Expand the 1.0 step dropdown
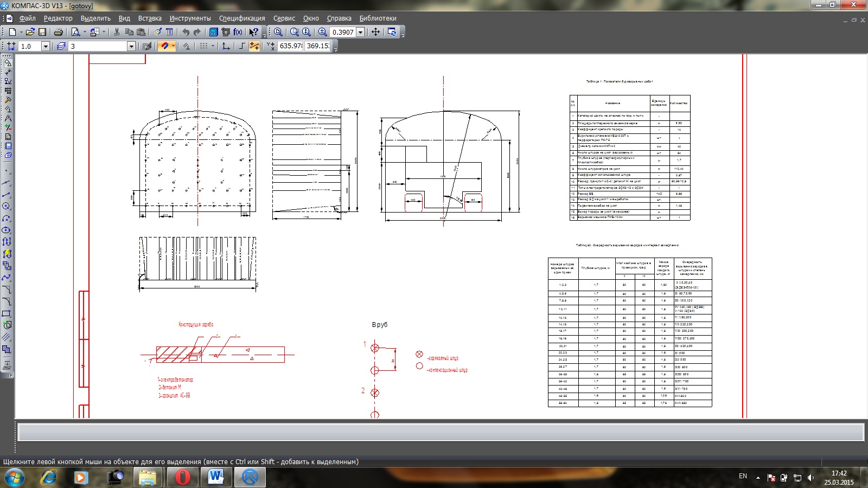 [x=46, y=46]
